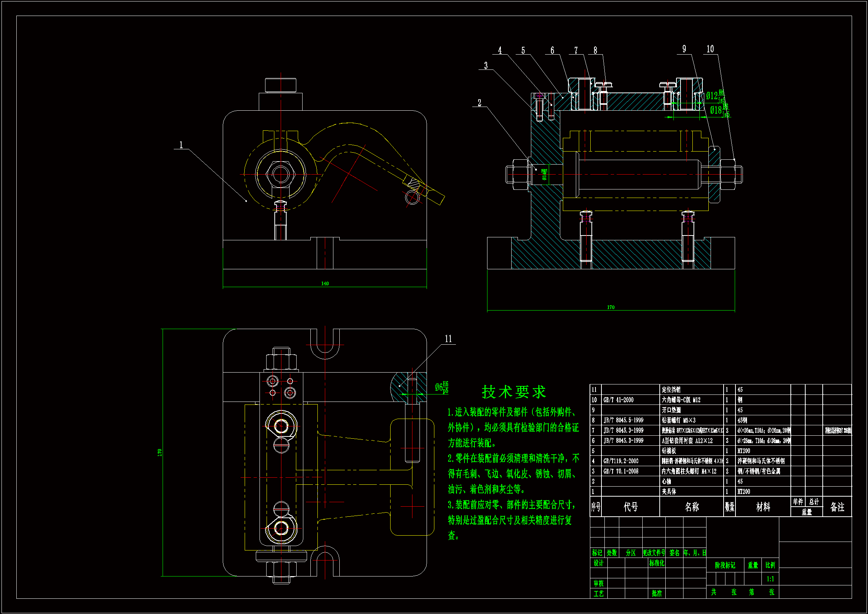
Task: Click part balloon number 1
Action: [x=181, y=145]
